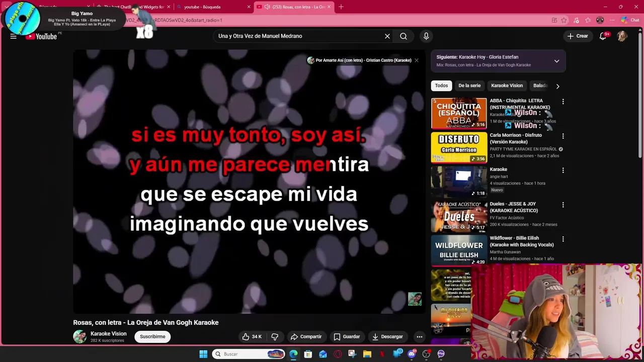
Task: Clear the YouTube search box text
Action: tap(387, 36)
